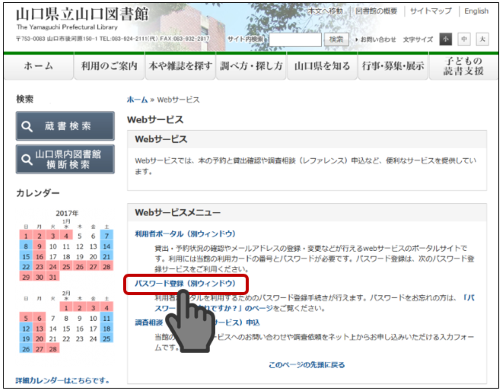Open the 子どもの読書支援 navigation tab
The image size is (500, 391).
click(463, 66)
